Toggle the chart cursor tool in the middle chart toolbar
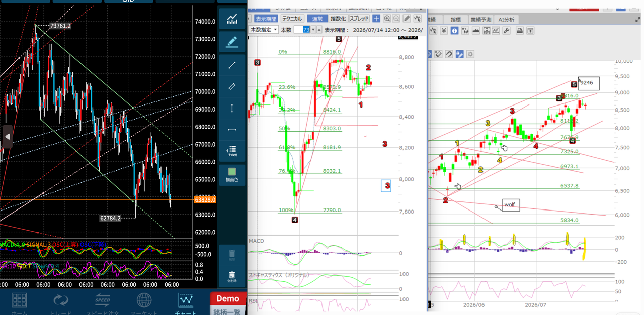This screenshot has width=644, height=315. pos(417,19)
